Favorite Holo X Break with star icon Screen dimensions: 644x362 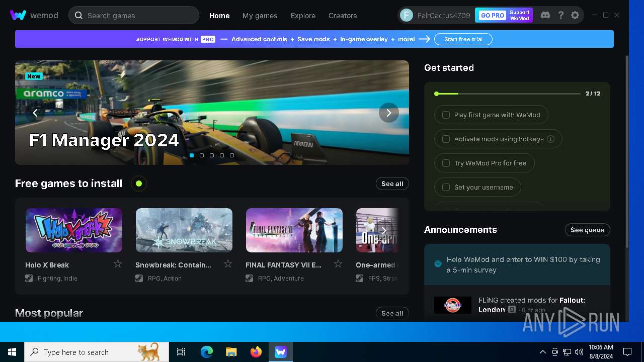[118, 263]
